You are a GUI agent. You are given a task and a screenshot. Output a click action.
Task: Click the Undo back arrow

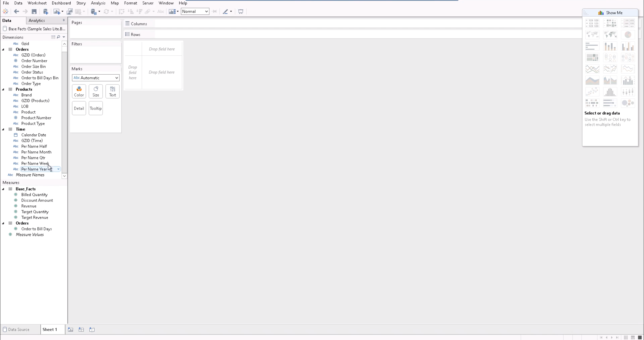pyautogui.click(x=16, y=12)
